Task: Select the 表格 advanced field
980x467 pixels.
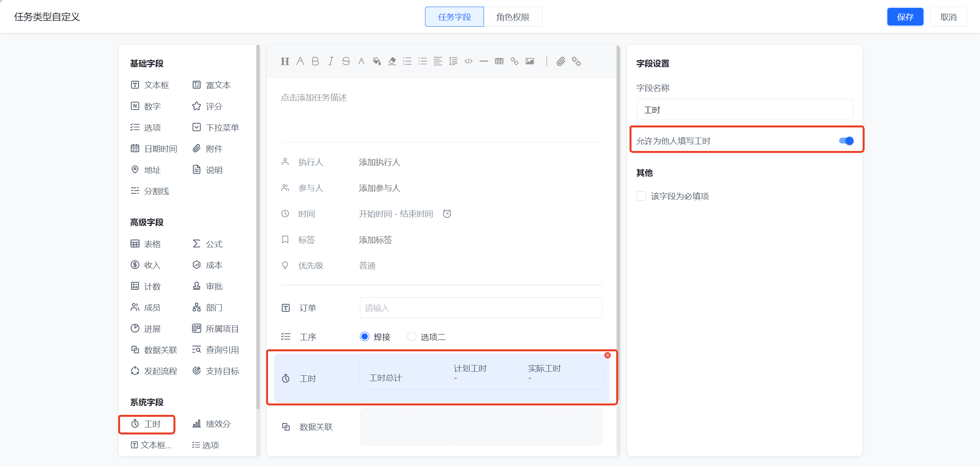Action: pyautogui.click(x=146, y=244)
